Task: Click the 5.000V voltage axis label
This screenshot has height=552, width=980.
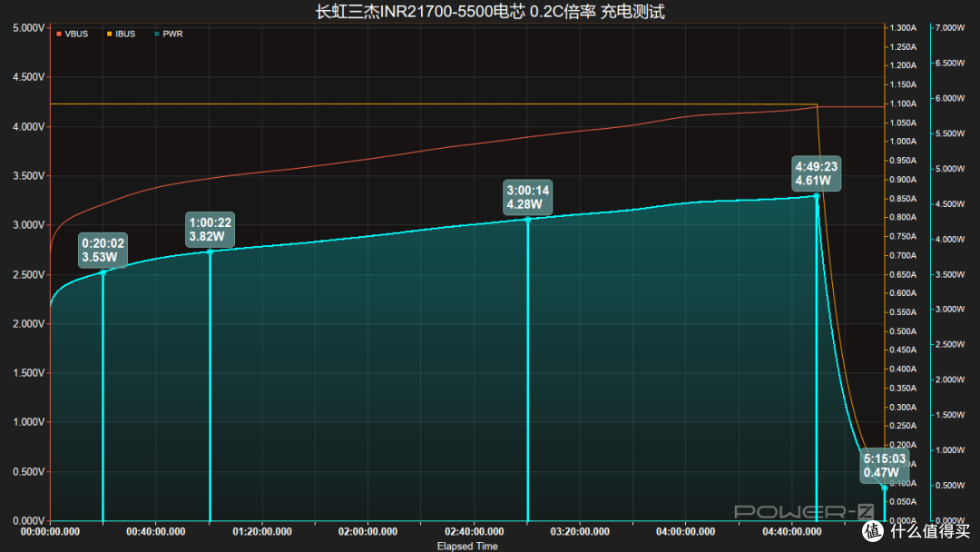Action: pos(29,28)
